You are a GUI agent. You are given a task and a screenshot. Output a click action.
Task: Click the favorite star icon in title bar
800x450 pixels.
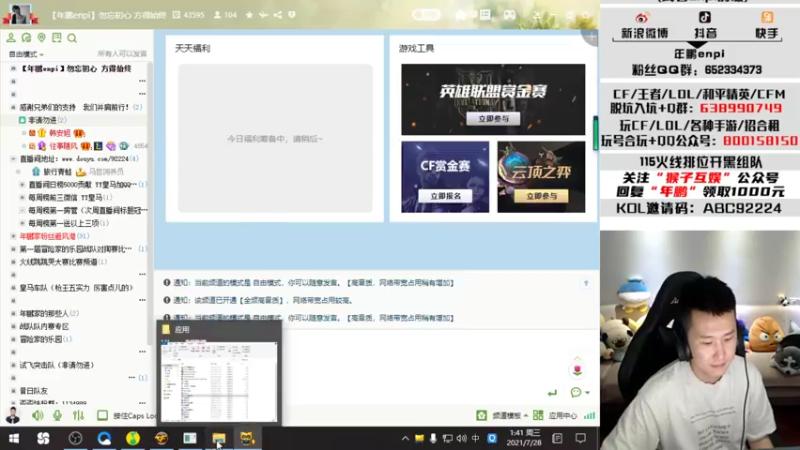click(x=249, y=15)
